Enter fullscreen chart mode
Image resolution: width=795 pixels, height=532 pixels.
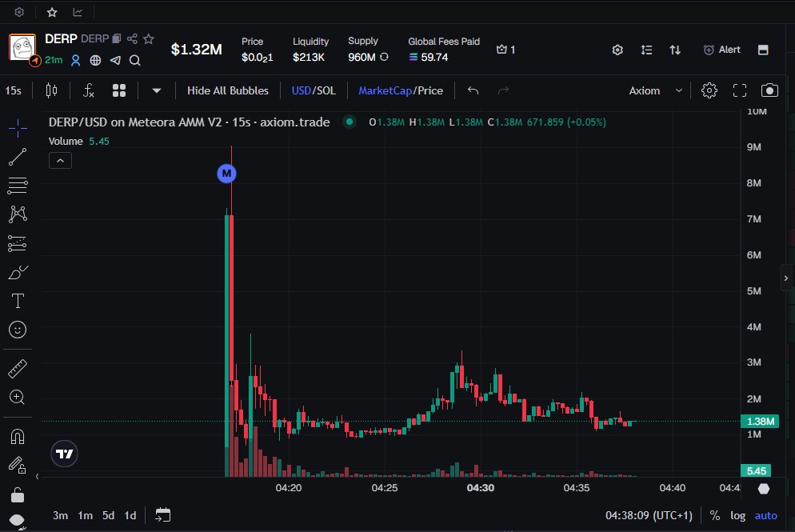pos(740,90)
